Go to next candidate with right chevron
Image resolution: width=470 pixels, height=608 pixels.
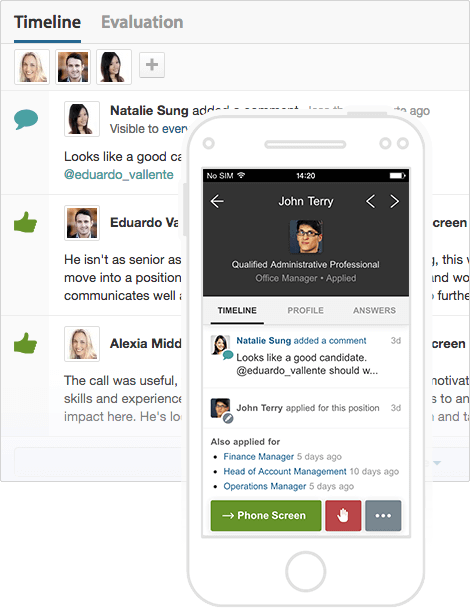click(394, 201)
